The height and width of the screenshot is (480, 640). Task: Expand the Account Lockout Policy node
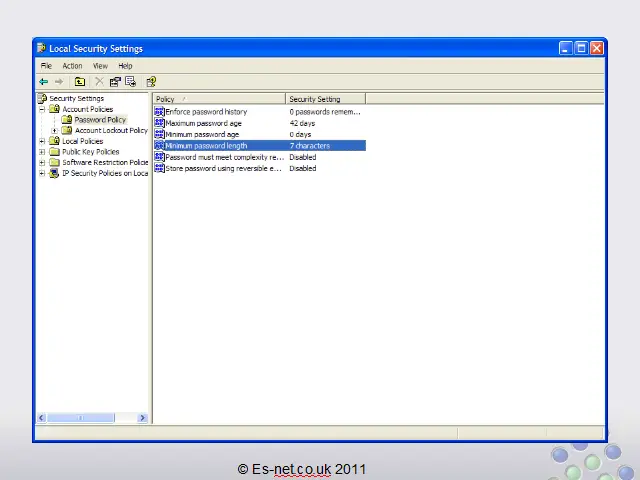click(54, 131)
